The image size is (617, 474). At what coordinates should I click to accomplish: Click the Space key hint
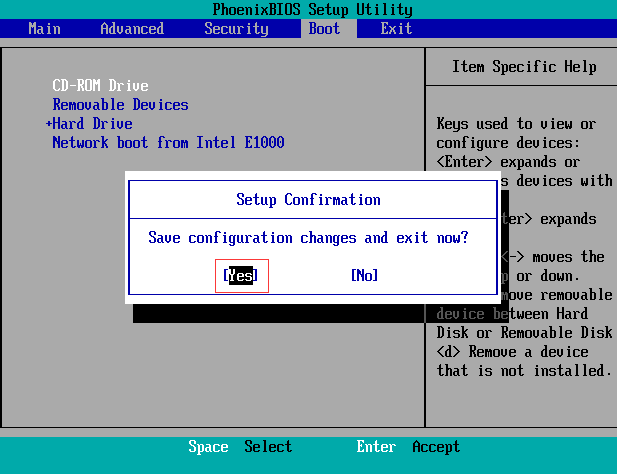point(208,446)
